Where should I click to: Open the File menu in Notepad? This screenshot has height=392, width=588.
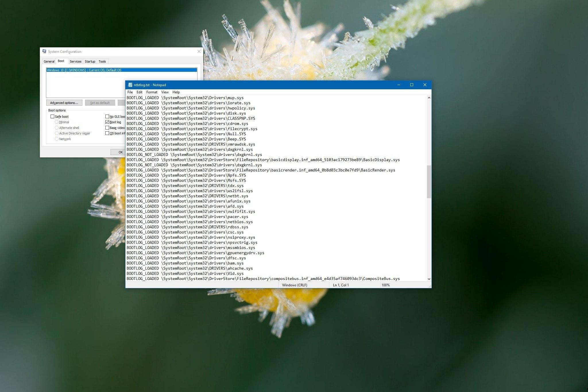[x=130, y=92]
